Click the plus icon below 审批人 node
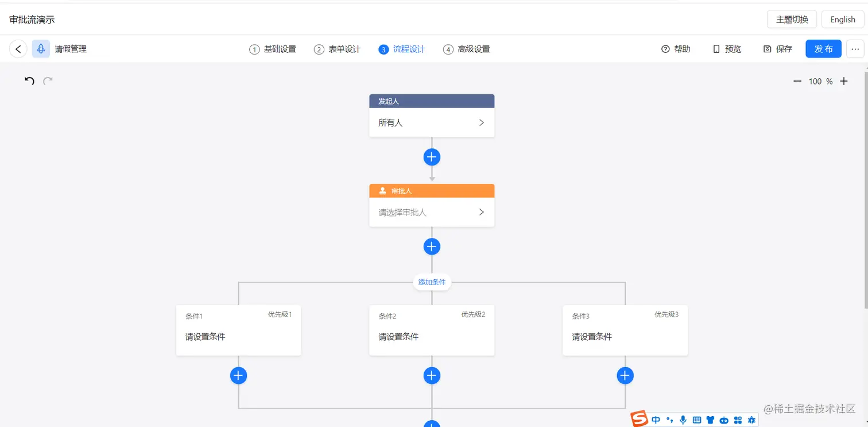This screenshot has height=427, width=868. [x=432, y=246]
